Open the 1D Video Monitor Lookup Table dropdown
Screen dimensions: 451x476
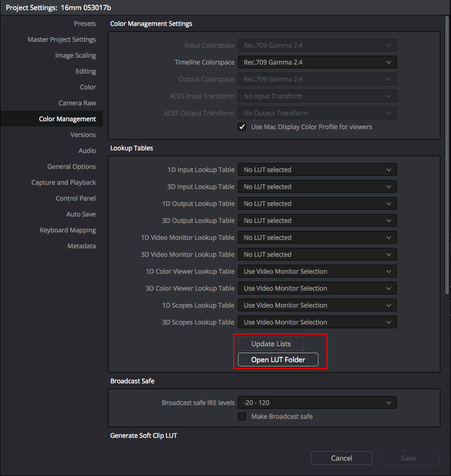317,237
